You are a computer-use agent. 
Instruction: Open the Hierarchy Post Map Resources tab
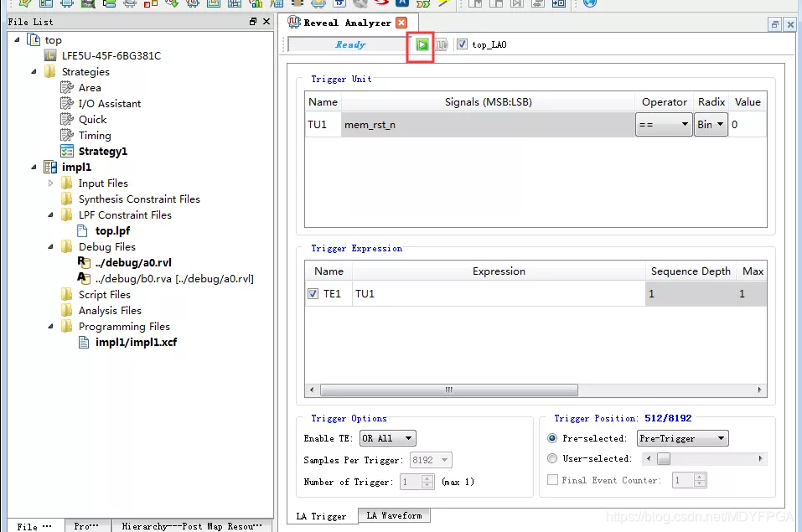coord(192,526)
